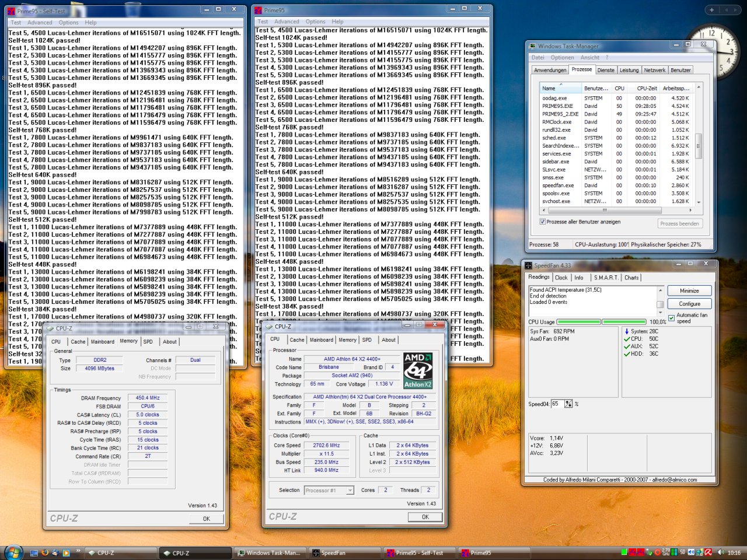The width and height of the screenshot is (747, 560).
Task: Click SpeedFan log scrollbar down arrow
Action: click(661, 312)
